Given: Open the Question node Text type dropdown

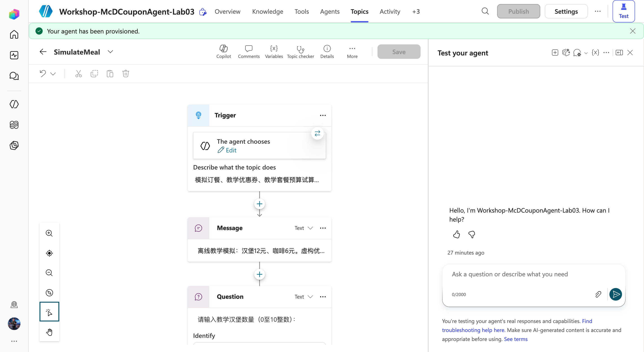Looking at the screenshot, I should [304, 297].
